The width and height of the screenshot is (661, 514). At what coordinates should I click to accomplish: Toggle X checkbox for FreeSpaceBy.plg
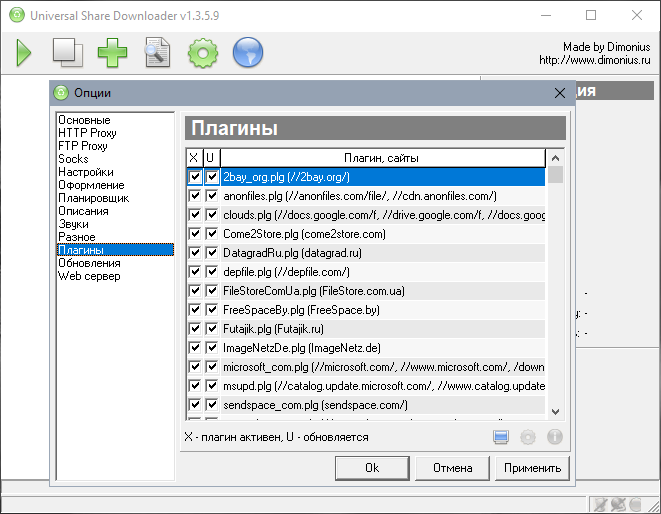[195, 309]
